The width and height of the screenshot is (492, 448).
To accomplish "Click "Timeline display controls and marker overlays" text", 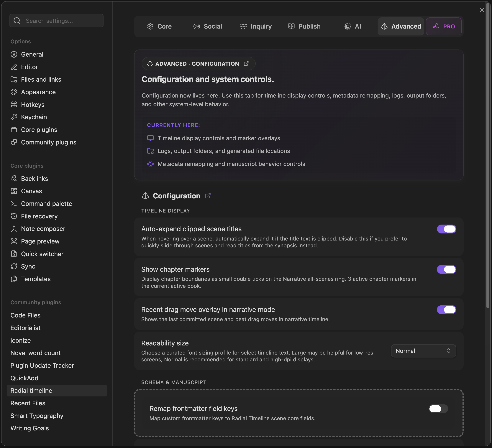I will [x=219, y=138].
